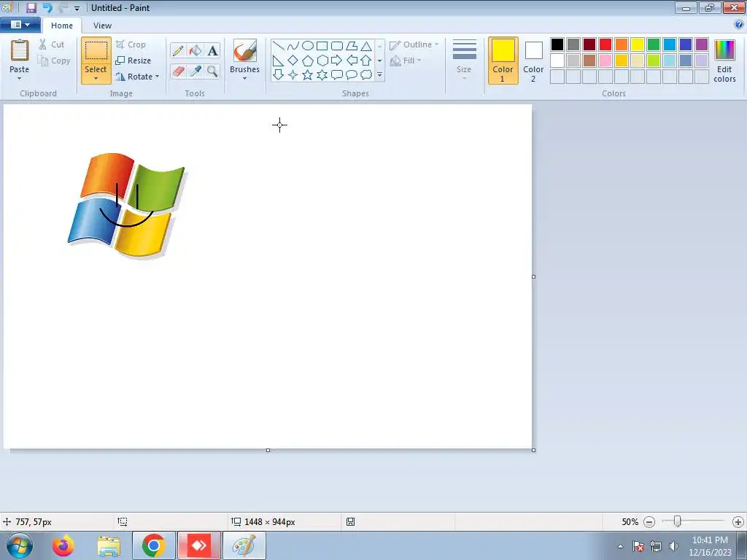Choose the Curve shape

coord(293,46)
